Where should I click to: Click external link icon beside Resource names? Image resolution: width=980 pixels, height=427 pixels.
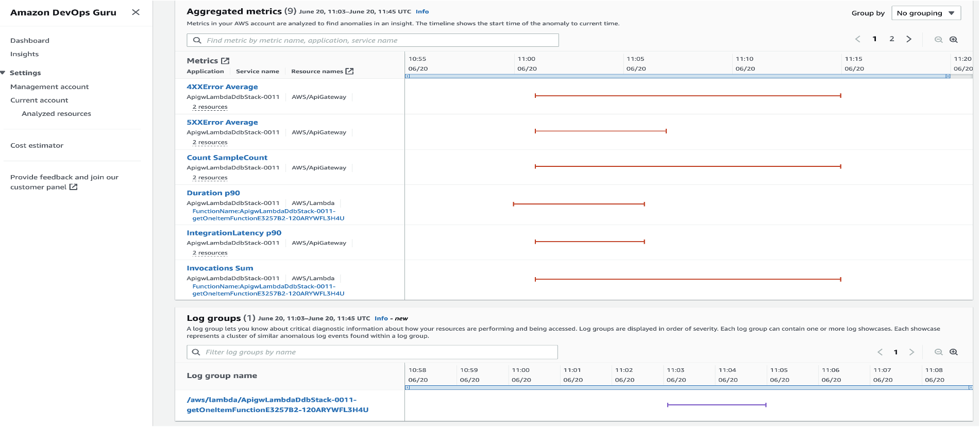point(349,71)
